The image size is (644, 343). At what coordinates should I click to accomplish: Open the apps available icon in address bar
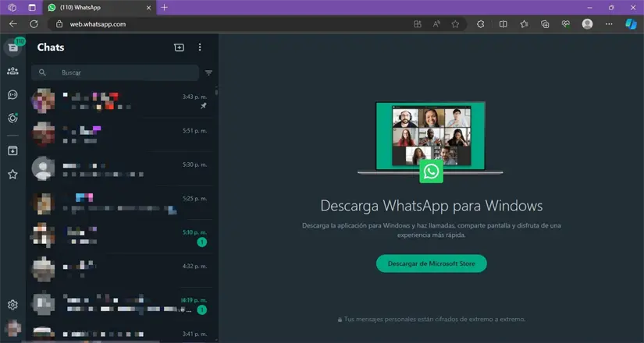coord(418,24)
